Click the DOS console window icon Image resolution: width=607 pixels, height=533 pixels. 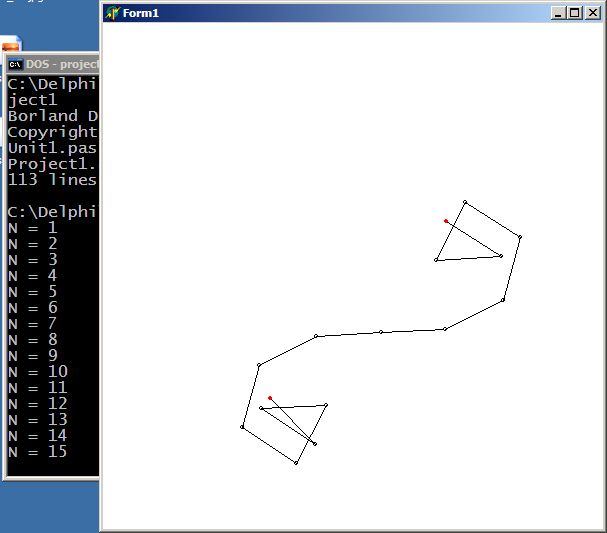coord(15,64)
